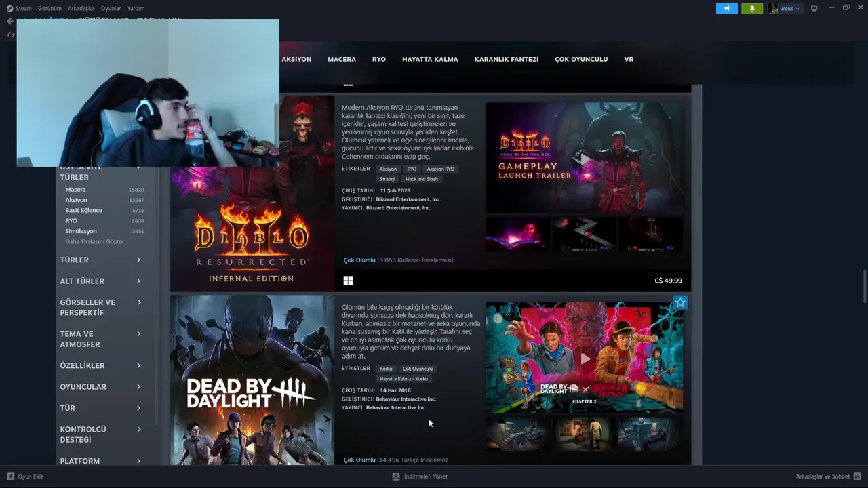
Task: Open Arkadaşlar ve Sohbet panel
Action: tap(828, 476)
